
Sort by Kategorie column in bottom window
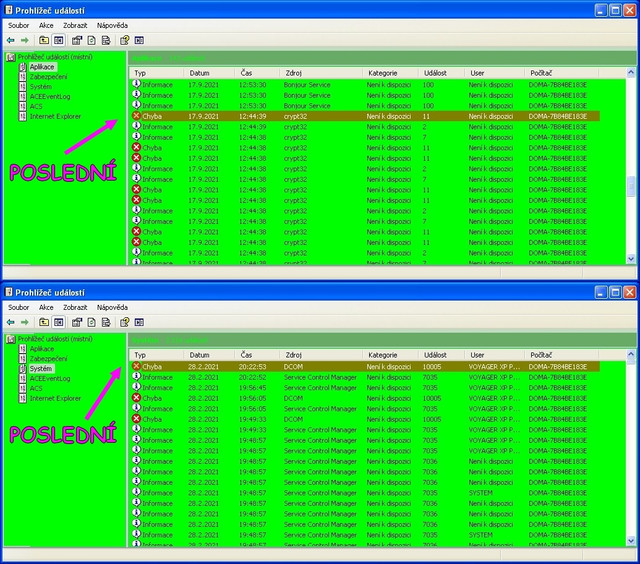point(390,355)
